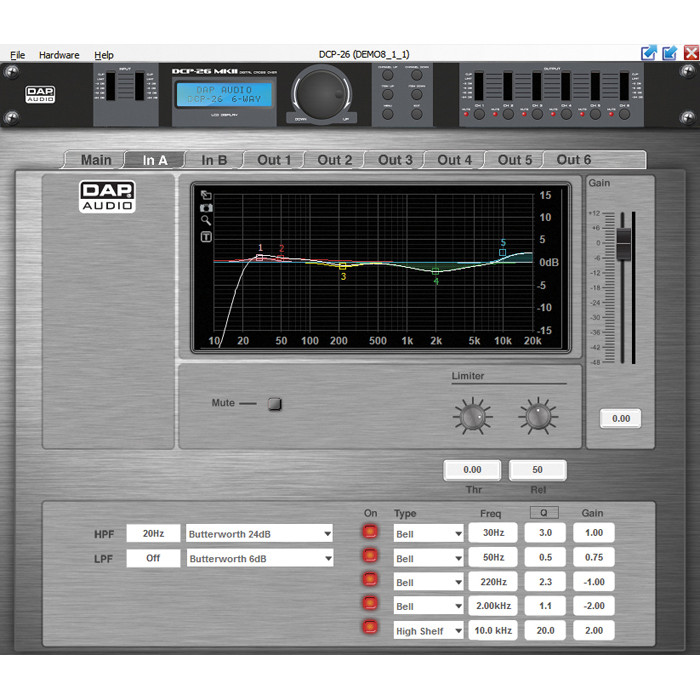Image resolution: width=700 pixels, height=700 pixels.
Task: Toggle the Mute button
Action: tap(275, 404)
